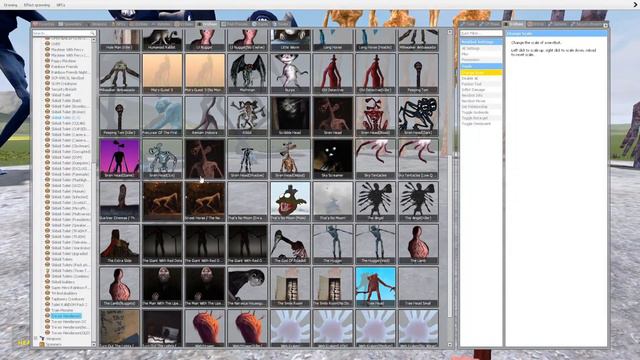Click the category tree scrollbar down arrow
This screenshot has height=360, width=640.
pyautogui.click(x=93, y=344)
